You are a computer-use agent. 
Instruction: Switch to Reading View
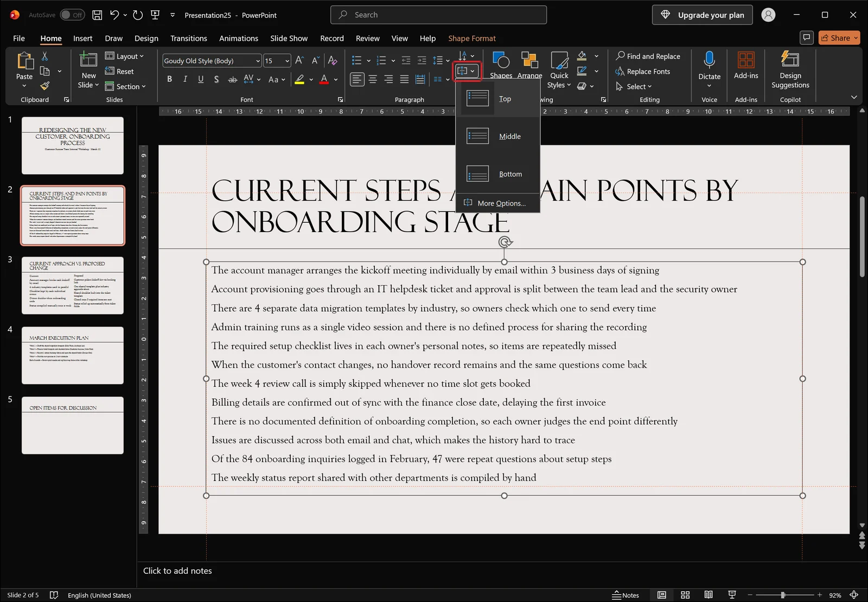click(x=709, y=595)
